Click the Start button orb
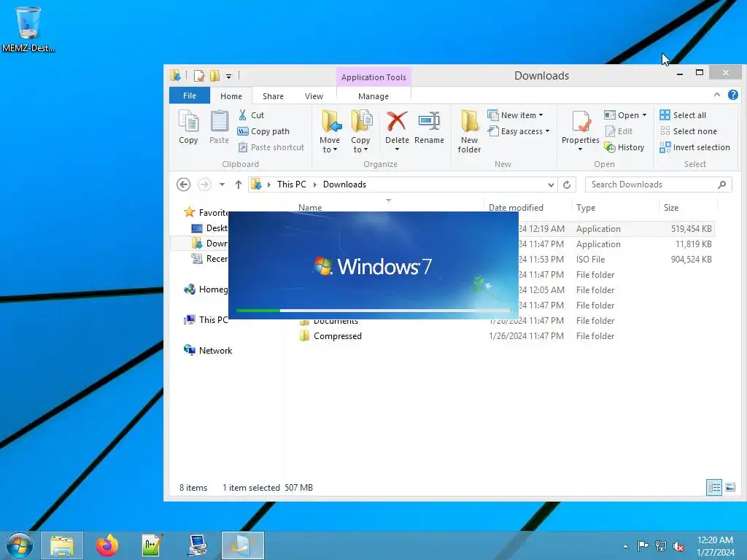The height and width of the screenshot is (560, 747). 20,545
